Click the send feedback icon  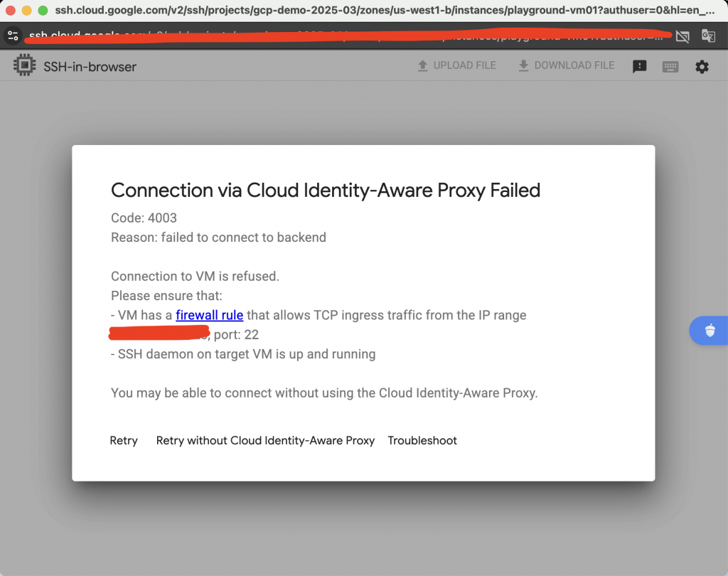pos(640,67)
